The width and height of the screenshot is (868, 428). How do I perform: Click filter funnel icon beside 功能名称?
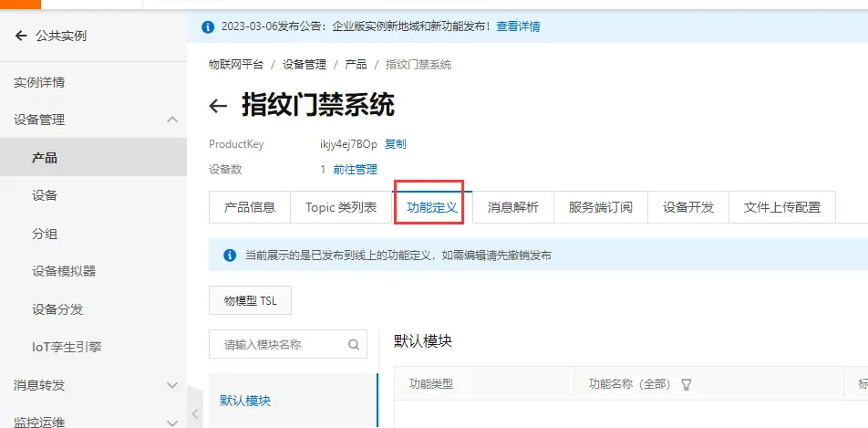pyautogui.click(x=687, y=384)
